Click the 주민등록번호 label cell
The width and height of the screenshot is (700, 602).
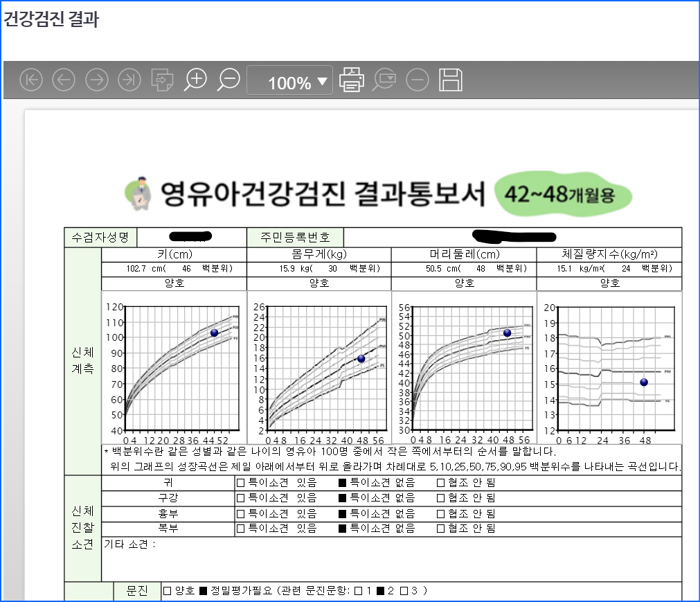tap(295, 237)
